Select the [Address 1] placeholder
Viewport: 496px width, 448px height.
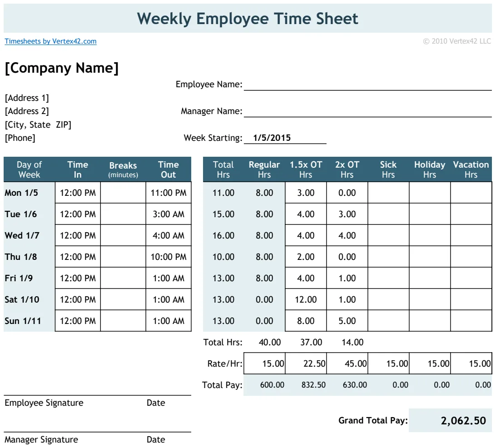click(27, 98)
